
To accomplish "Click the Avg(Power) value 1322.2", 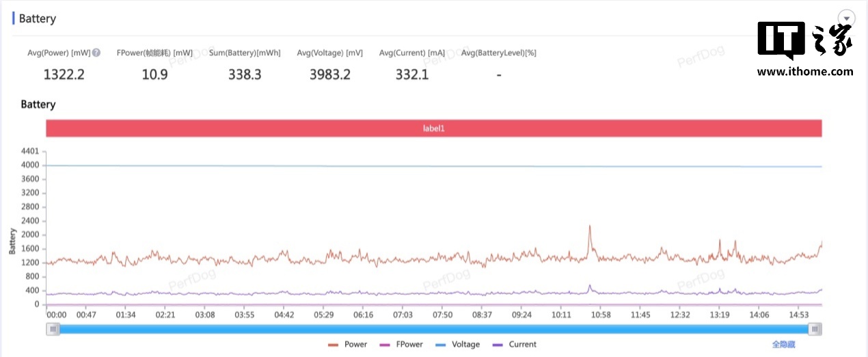I will tap(64, 75).
